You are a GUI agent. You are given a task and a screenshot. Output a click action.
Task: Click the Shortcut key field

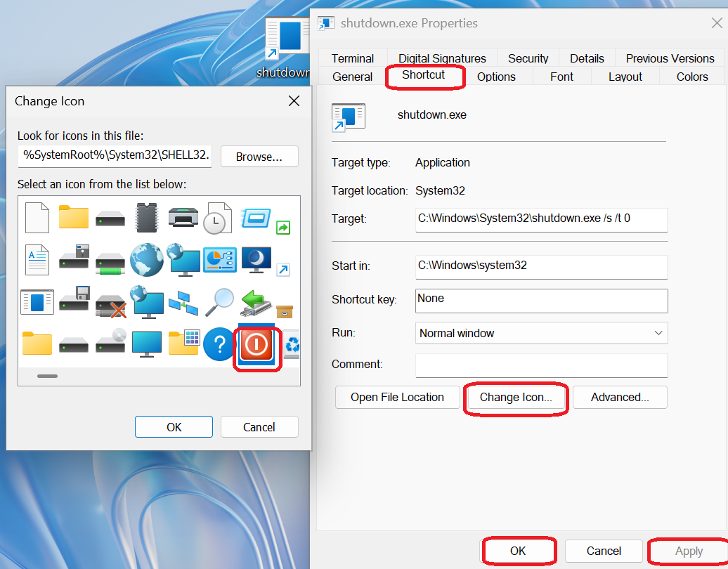[x=541, y=301]
